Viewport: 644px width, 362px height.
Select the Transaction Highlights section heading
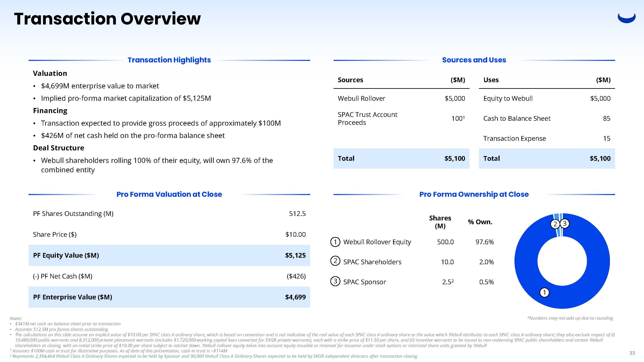(x=169, y=60)
